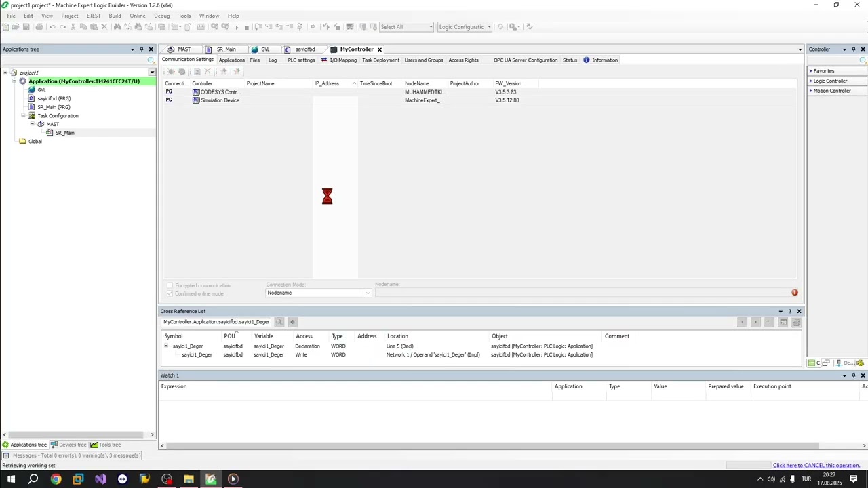Expand the Favorites section in Controller panel
The image size is (868, 488).
tap(810, 71)
